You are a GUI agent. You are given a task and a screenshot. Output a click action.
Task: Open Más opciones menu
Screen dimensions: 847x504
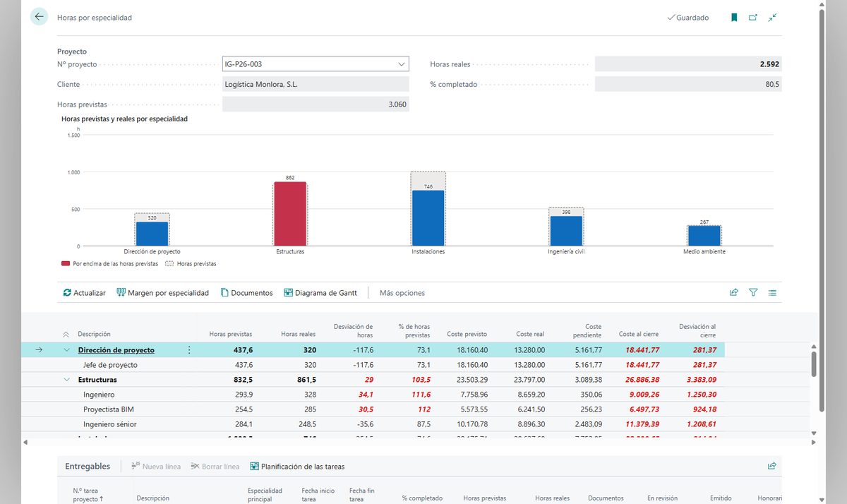tap(402, 293)
